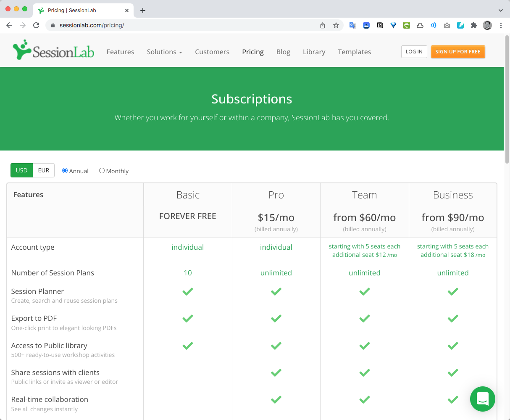The height and width of the screenshot is (420, 510).
Task: Click the Subscriptions heading
Action: coord(252,99)
